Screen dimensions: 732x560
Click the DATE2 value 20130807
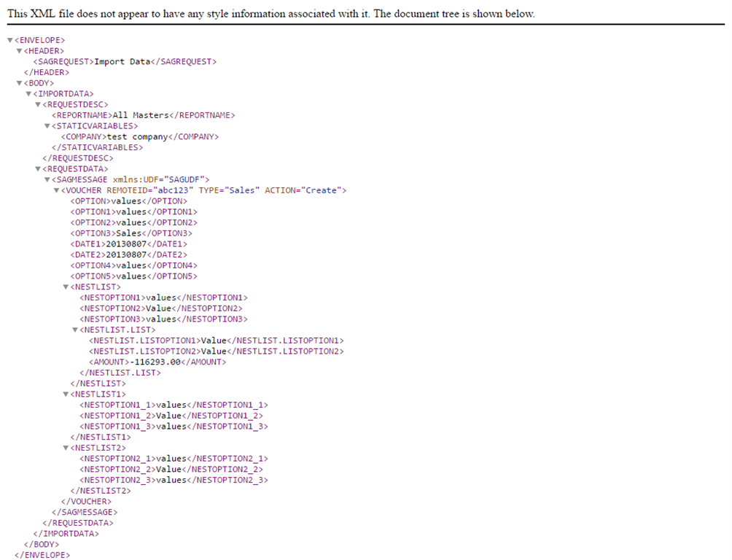coord(126,255)
